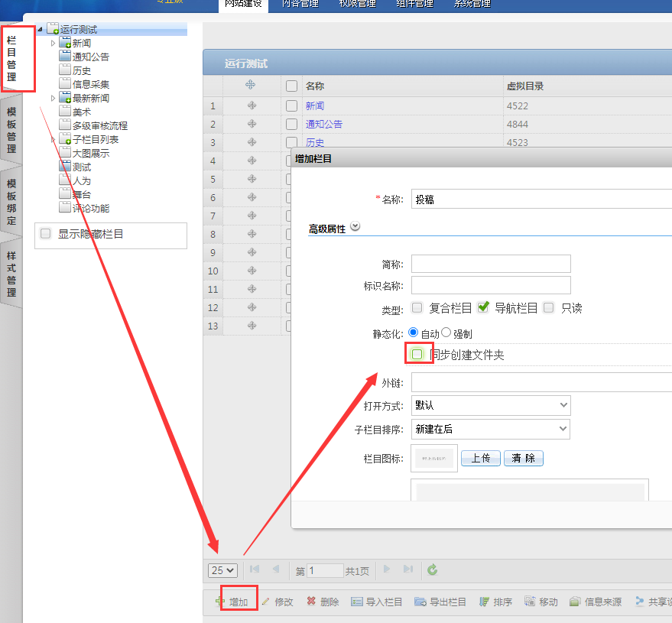Click the 移动 move icon
672x623 pixels.
click(x=531, y=602)
